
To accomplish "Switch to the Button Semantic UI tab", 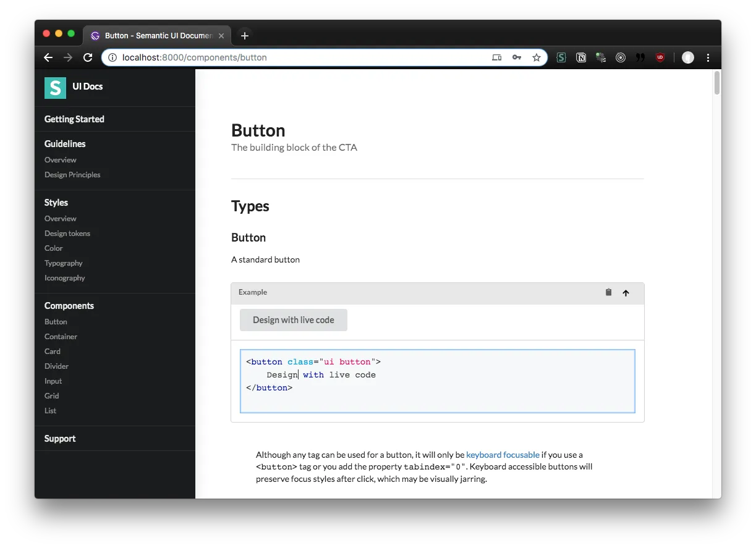I will [155, 35].
